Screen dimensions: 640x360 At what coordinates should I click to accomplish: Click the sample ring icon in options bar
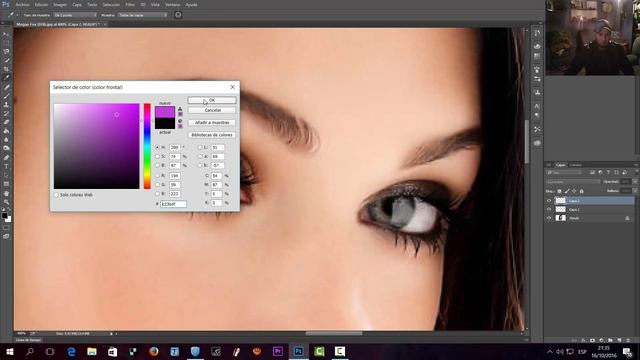178,15
